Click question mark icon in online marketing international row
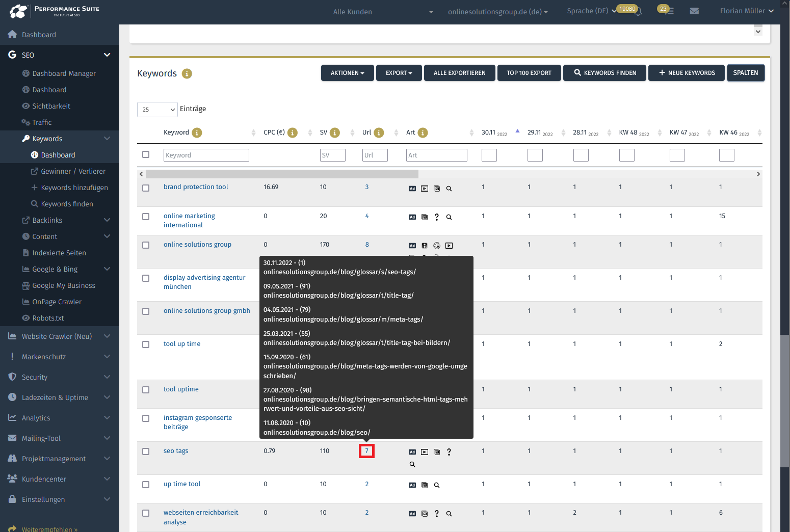The height and width of the screenshot is (532, 790). click(437, 217)
